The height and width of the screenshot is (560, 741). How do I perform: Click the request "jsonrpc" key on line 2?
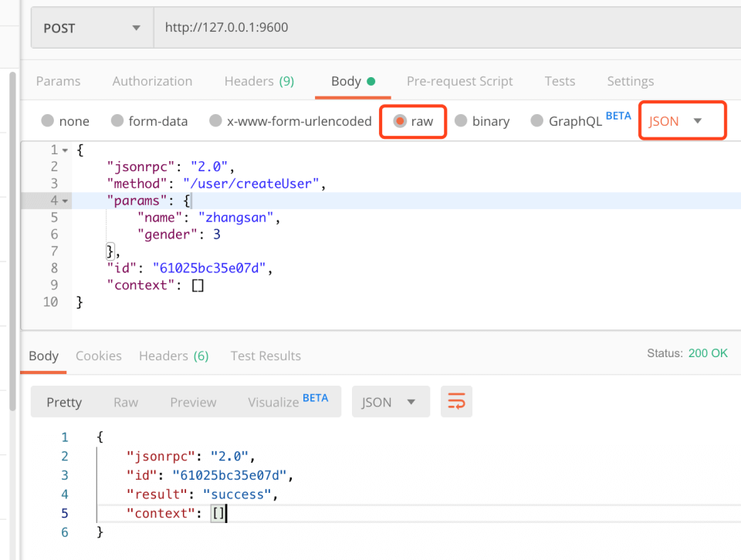(140, 167)
